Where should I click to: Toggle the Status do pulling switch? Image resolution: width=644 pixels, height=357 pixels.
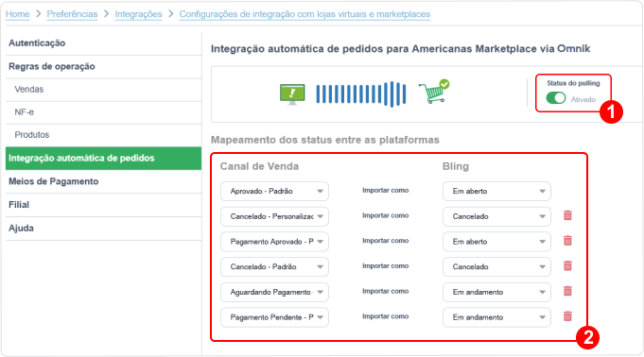point(556,98)
